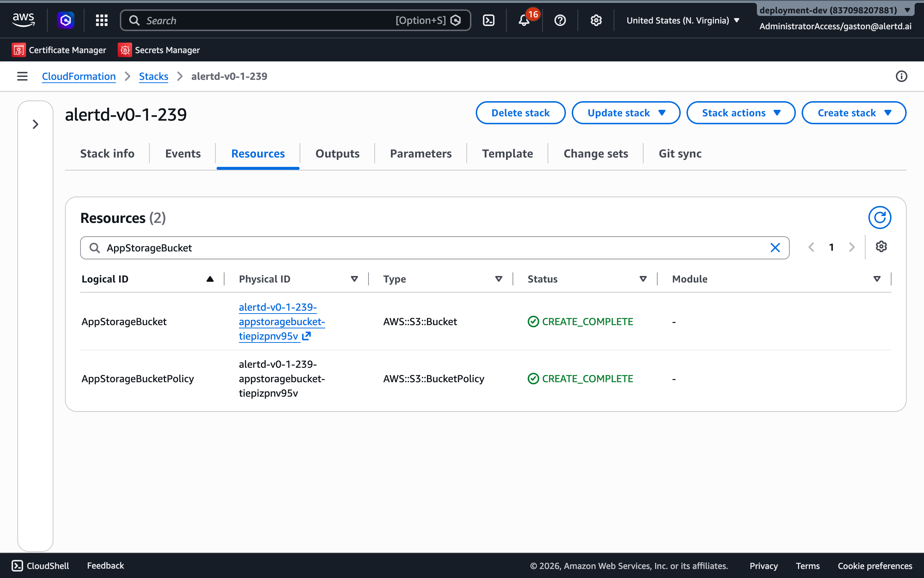Go to CloudFormation breadcrumb link
Viewport: 924px width, 578px height.
pos(79,76)
